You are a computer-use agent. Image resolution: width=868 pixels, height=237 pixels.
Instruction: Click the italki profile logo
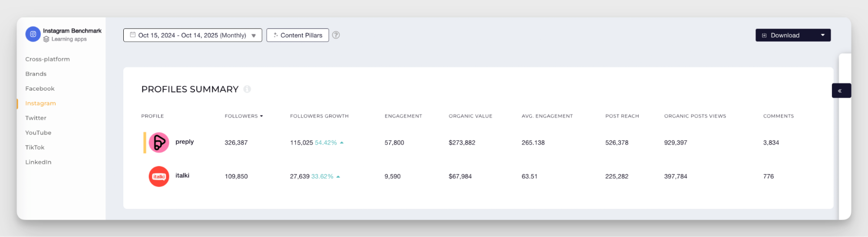pyautogui.click(x=159, y=177)
